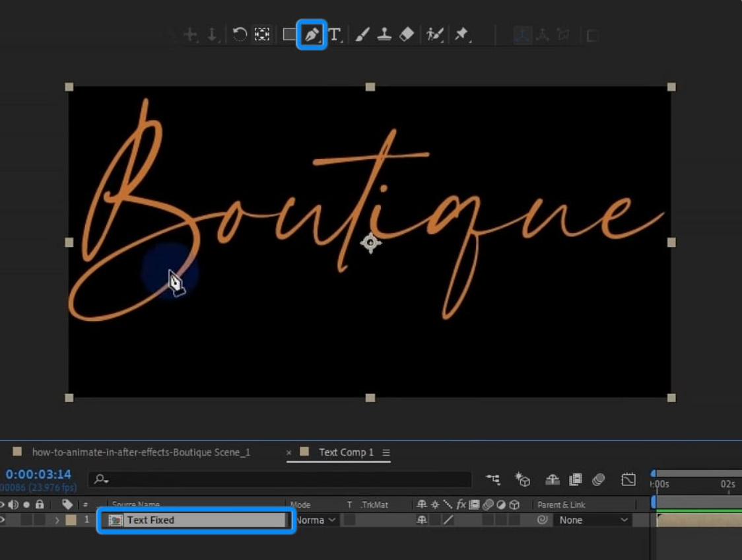Click the time navigator start handle
This screenshot has width=742, height=560.
(x=653, y=473)
